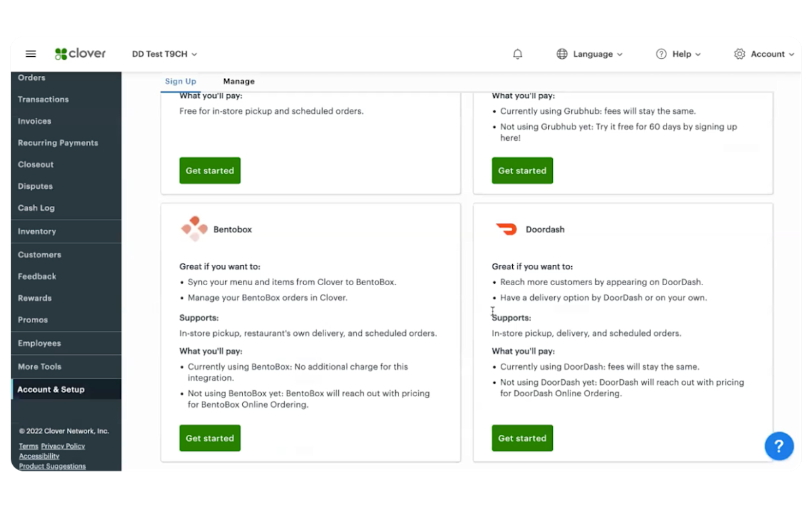The height and width of the screenshot is (508, 812).
Task: Expand the Help dropdown
Action: (686, 54)
